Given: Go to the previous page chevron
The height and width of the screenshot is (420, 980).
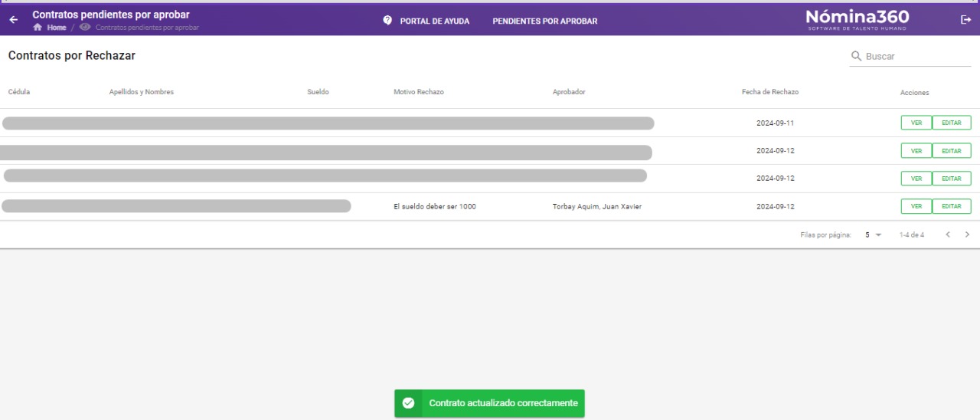Looking at the screenshot, I should (949, 235).
